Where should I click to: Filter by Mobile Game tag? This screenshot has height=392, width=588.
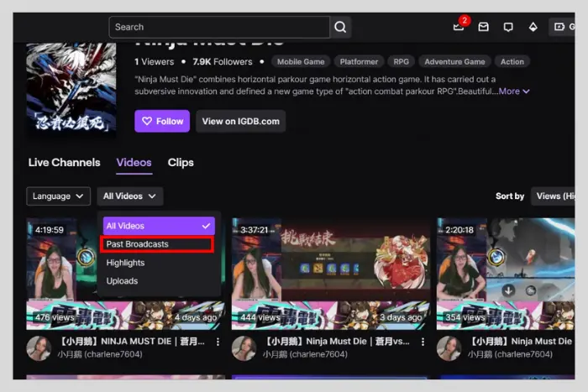pos(301,62)
